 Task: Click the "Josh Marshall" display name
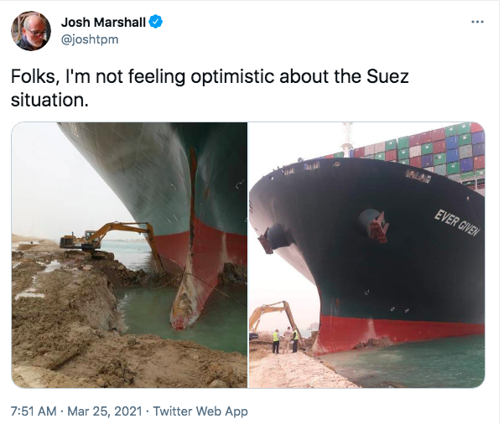[x=104, y=22]
